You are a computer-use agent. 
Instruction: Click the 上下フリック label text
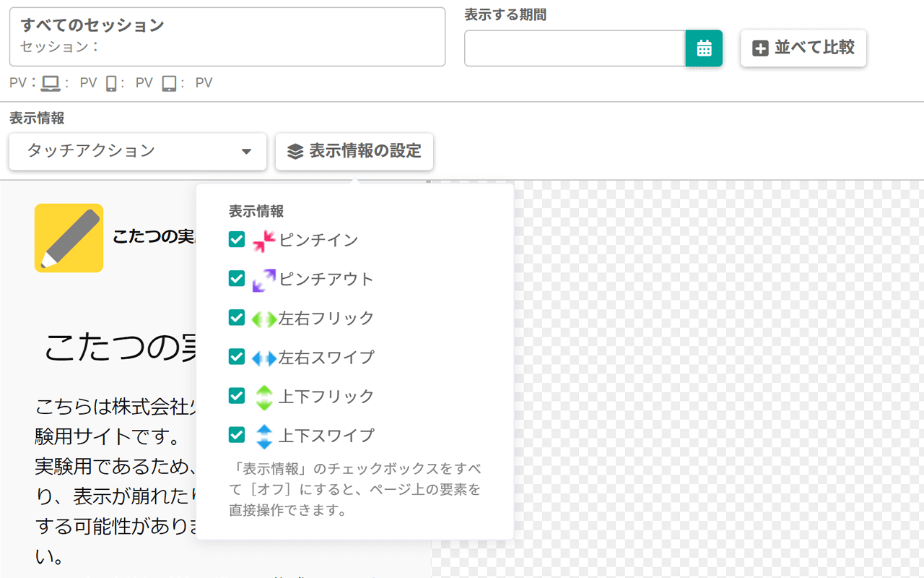(x=326, y=396)
